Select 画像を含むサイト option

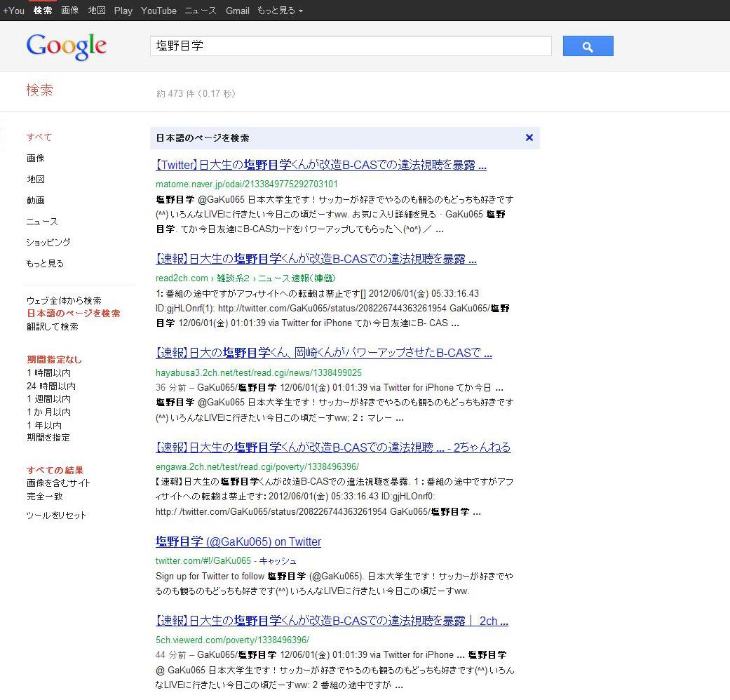(58, 483)
